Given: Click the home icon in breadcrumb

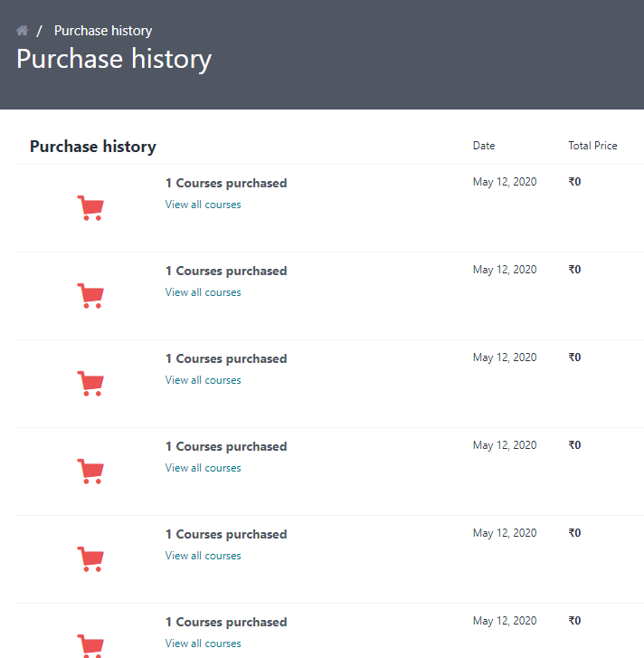Looking at the screenshot, I should (23, 31).
